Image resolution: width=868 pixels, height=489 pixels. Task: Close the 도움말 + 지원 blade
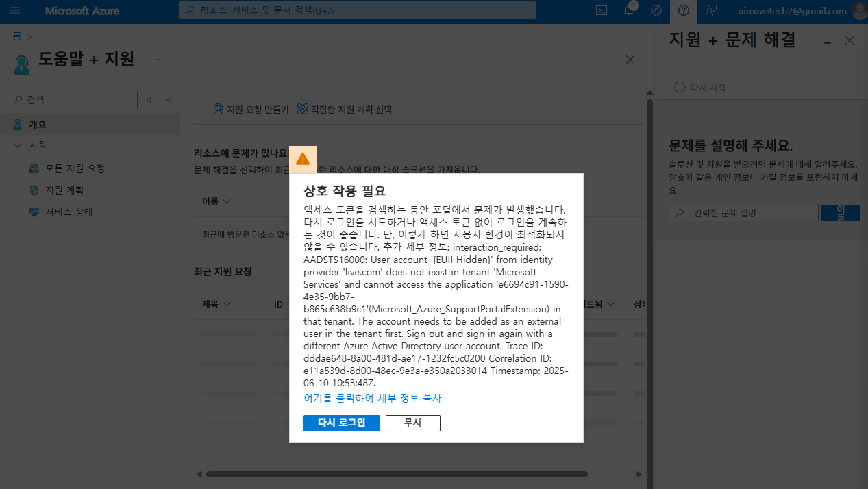pos(630,60)
